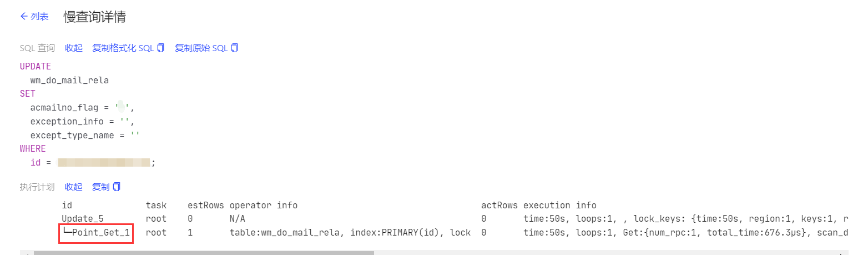The height and width of the screenshot is (255, 868).
Task: Click the blurred id value in WHERE
Action: click(x=104, y=162)
